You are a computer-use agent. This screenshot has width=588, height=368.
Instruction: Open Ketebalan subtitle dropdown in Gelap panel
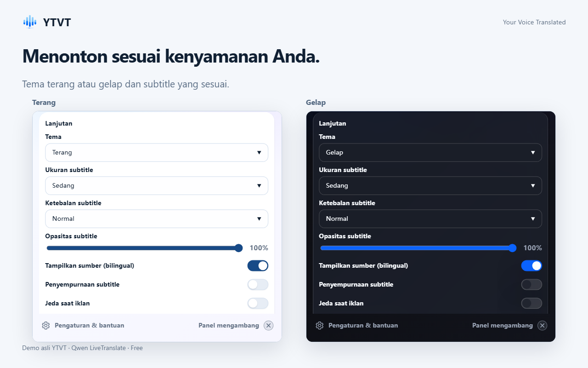pos(430,218)
